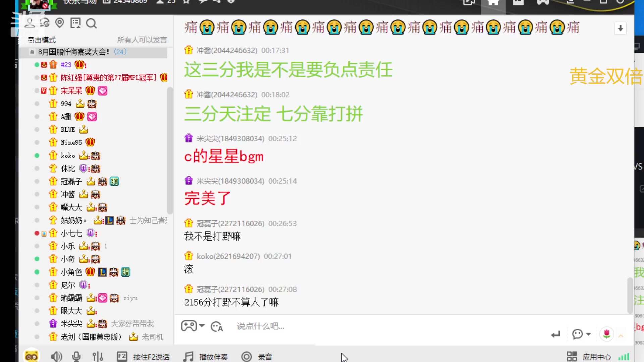
Task: Open the customer service headset icon
Action: [45, 23]
